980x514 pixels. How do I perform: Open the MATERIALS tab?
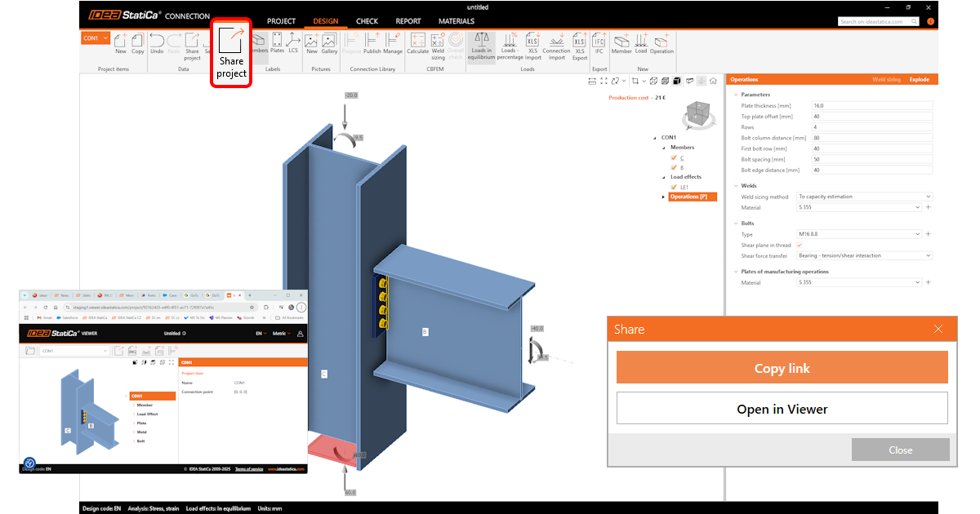[456, 21]
